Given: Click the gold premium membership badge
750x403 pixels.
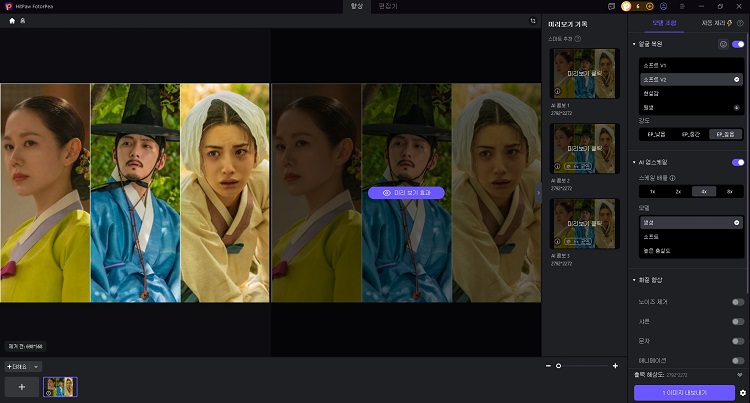Looking at the screenshot, I should (x=627, y=6).
